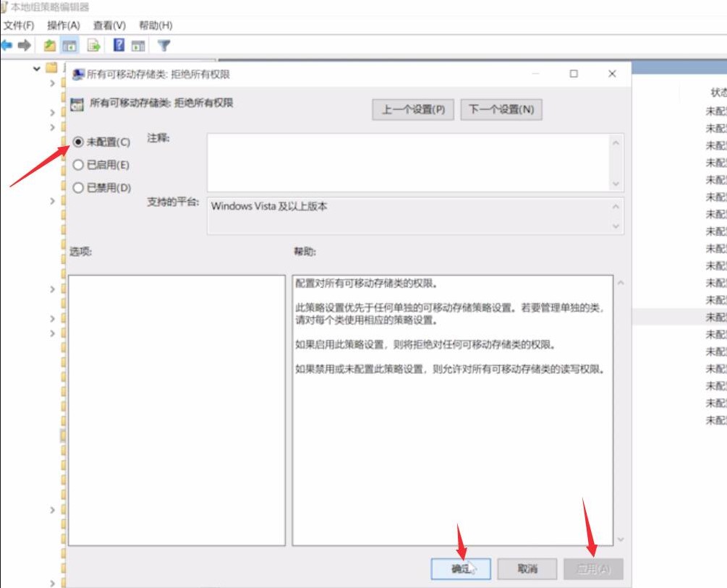Click the policy setting icon beside the heading
This screenshot has width=727, height=588.
(x=77, y=104)
